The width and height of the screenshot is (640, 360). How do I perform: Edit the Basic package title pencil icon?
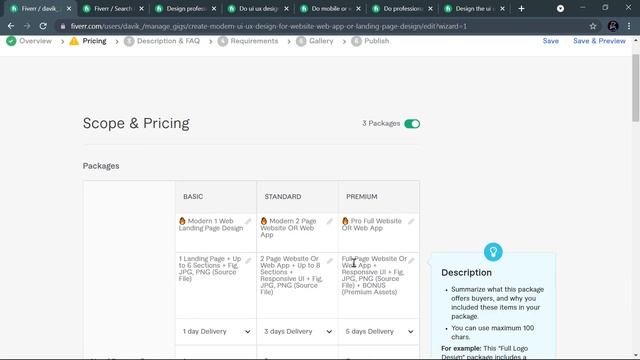pyautogui.click(x=248, y=221)
